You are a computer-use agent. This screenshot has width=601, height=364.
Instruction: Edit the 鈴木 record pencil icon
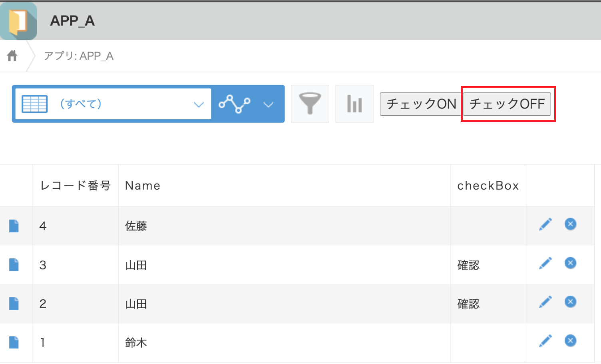point(545,340)
